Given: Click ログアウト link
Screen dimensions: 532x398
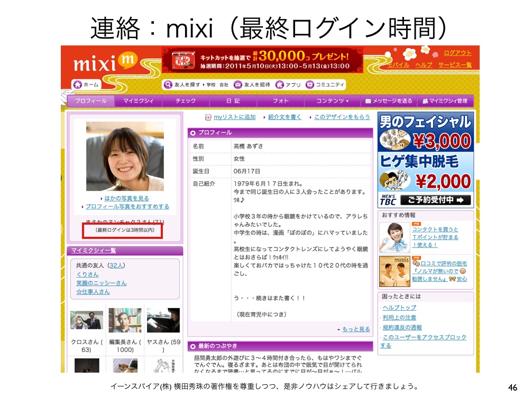Looking at the screenshot, I should [x=457, y=53].
